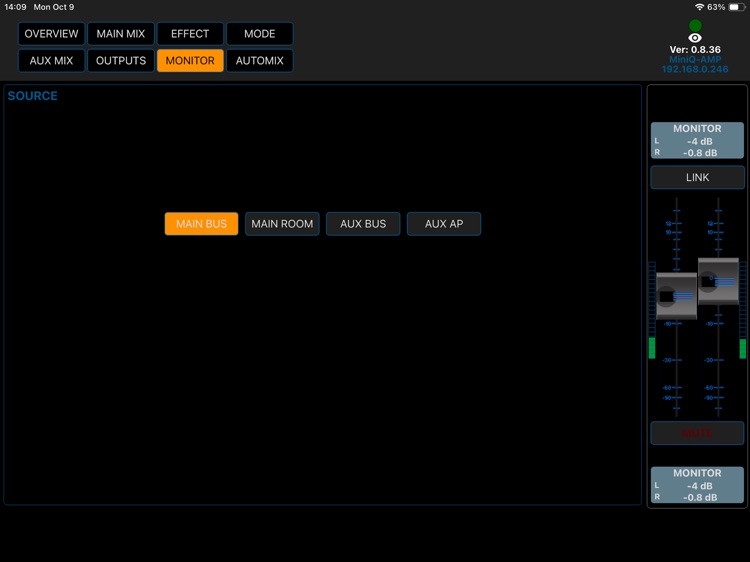
Task: Select MAIN BUS as monitor source
Action: point(201,224)
